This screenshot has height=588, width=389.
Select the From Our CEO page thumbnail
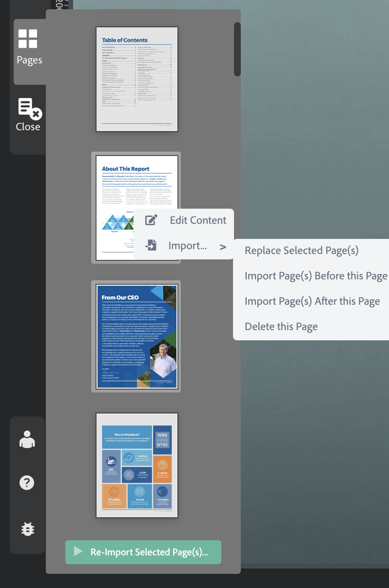tap(136, 336)
